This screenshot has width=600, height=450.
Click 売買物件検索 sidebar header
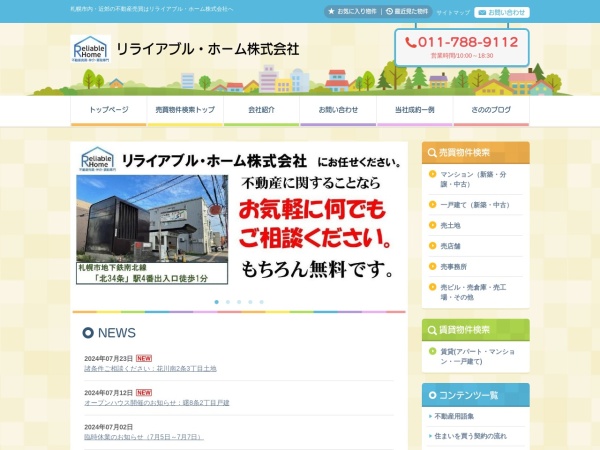[476, 153]
